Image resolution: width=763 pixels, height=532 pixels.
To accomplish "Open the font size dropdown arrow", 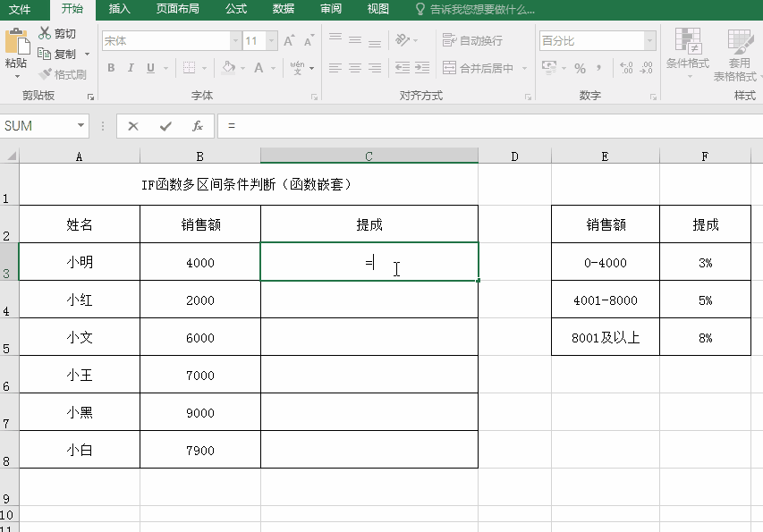I will tap(272, 41).
